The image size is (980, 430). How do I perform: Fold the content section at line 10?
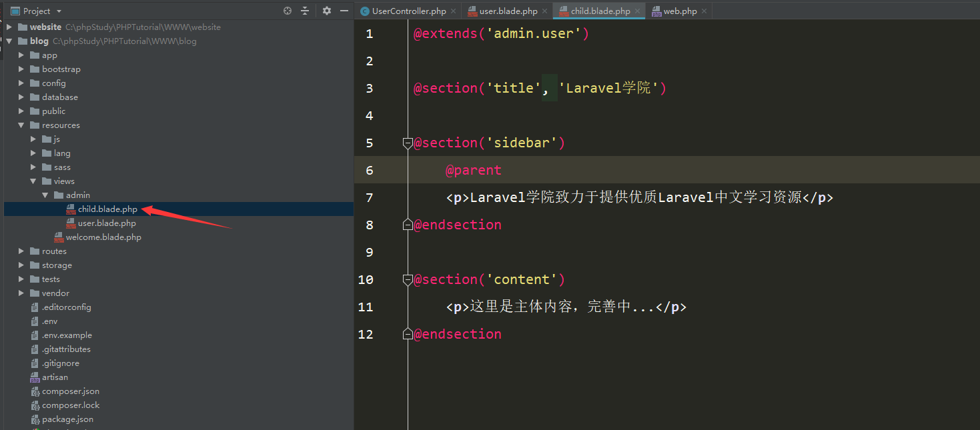[x=408, y=279]
